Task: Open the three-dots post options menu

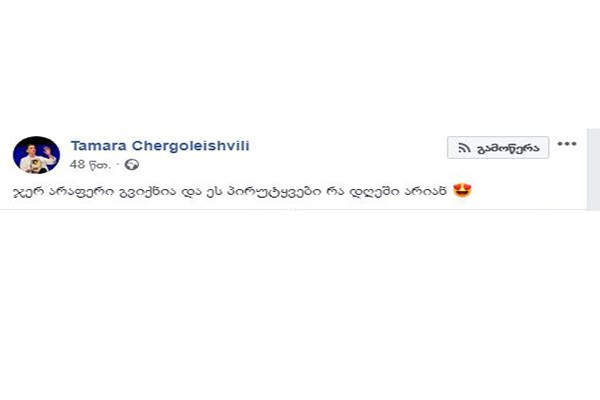Action: point(567,144)
